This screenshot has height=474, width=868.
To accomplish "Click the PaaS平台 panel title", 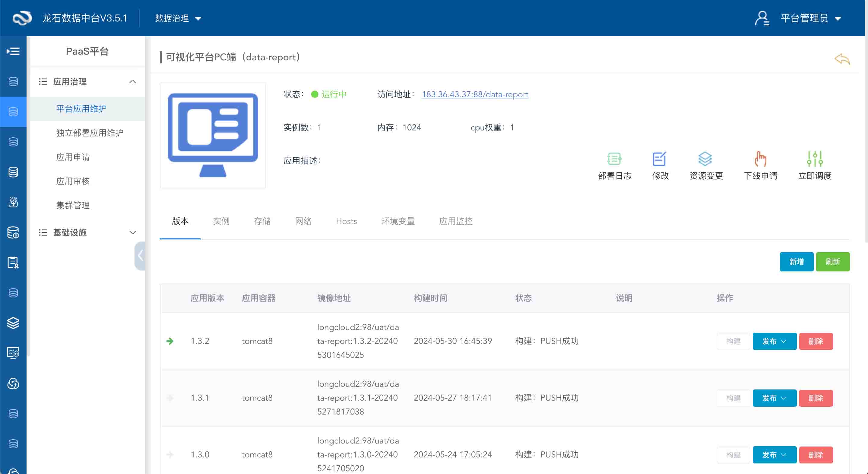I will pyautogui.click(x=87, y=51).
